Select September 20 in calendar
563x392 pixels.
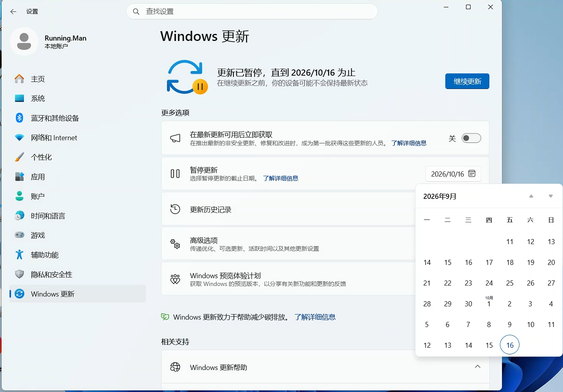[x=551, y=262]
